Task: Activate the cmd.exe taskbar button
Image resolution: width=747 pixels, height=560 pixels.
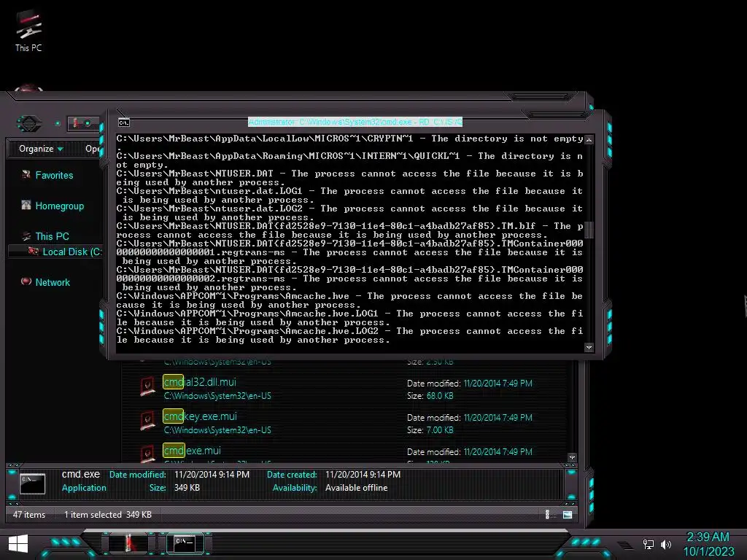Action: coord(185,543)
